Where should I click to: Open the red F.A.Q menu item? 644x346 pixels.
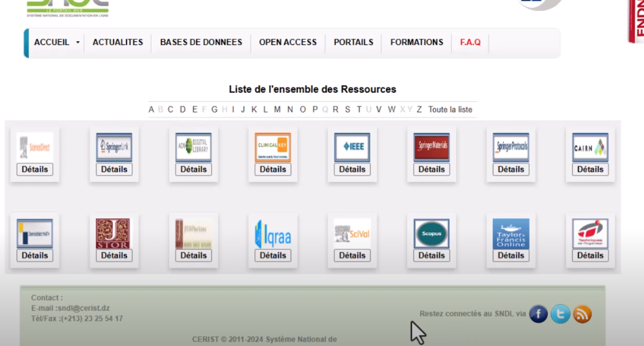coord(470,43)
